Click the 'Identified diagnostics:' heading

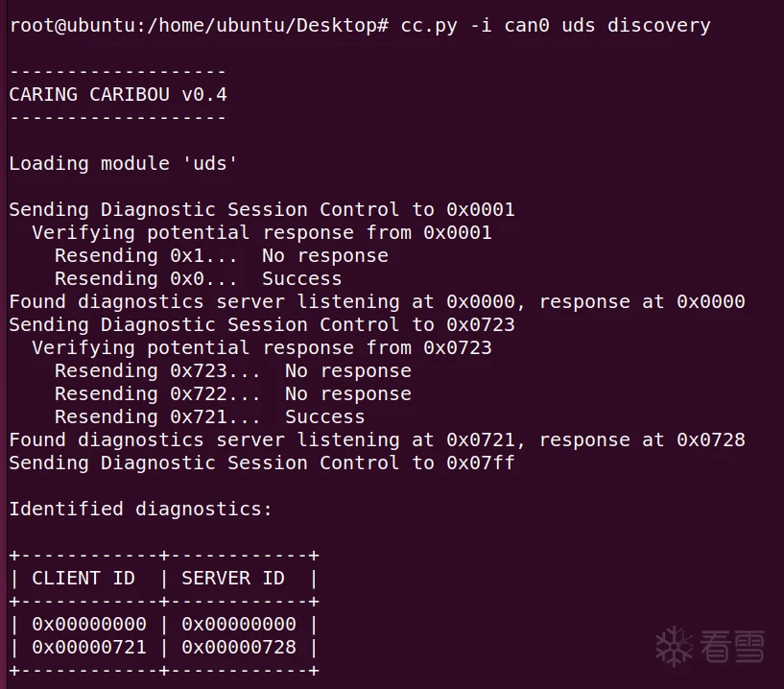(x=140, y=509)
